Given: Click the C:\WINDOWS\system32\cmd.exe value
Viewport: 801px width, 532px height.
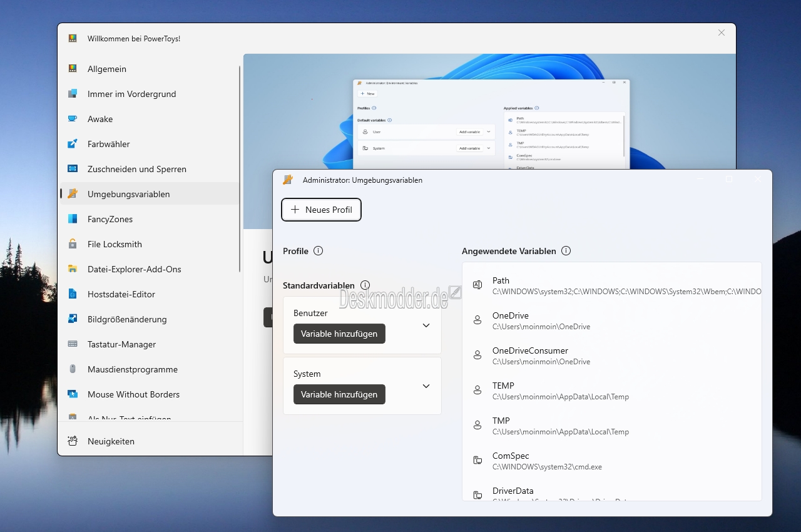Looking at the screenshot, I should (x=547, y=467).
